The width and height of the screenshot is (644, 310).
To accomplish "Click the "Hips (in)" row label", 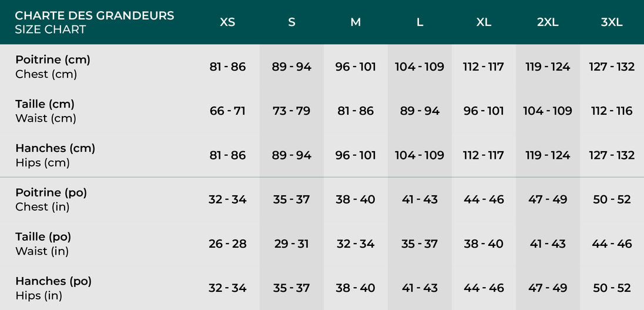I will coord(39,295).
